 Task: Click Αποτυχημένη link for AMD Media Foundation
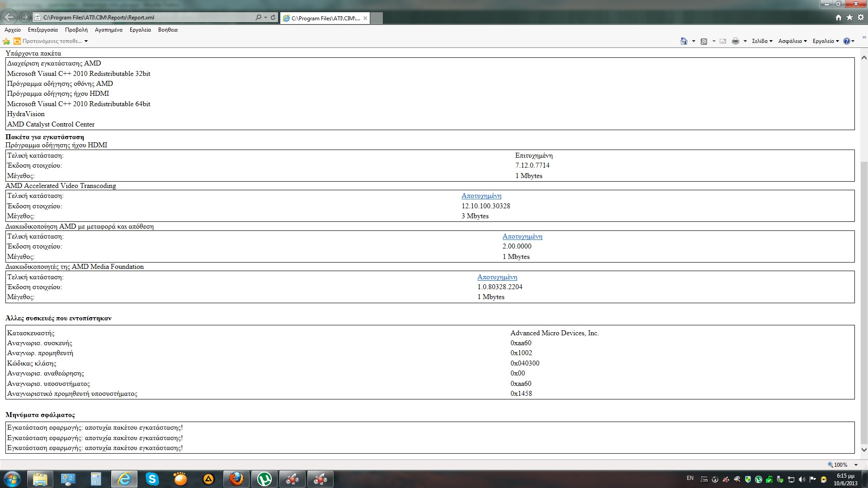click(497, 277)
